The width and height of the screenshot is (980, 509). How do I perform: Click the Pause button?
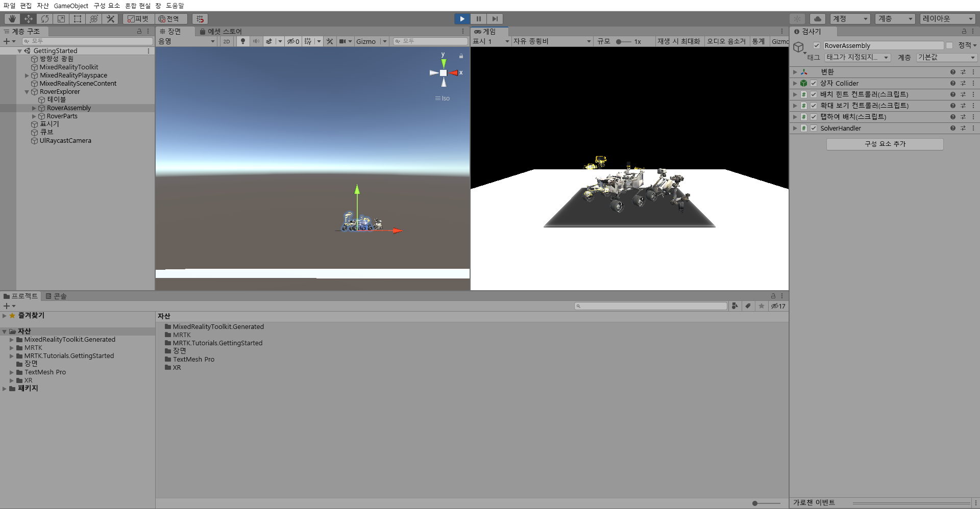(x=478, y=19)
